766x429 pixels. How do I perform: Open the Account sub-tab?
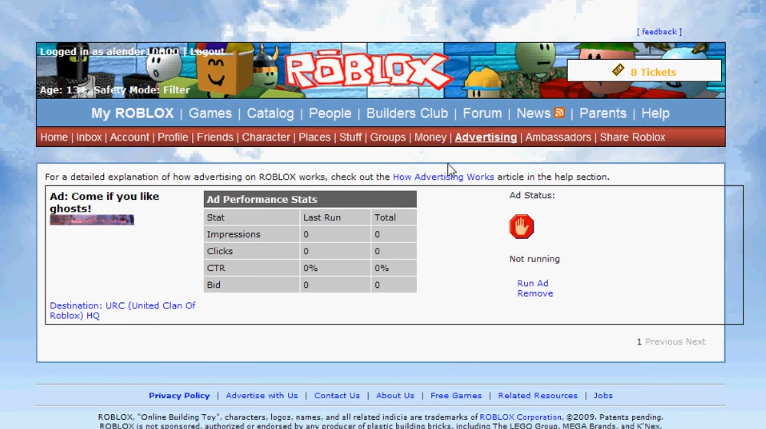129,137
